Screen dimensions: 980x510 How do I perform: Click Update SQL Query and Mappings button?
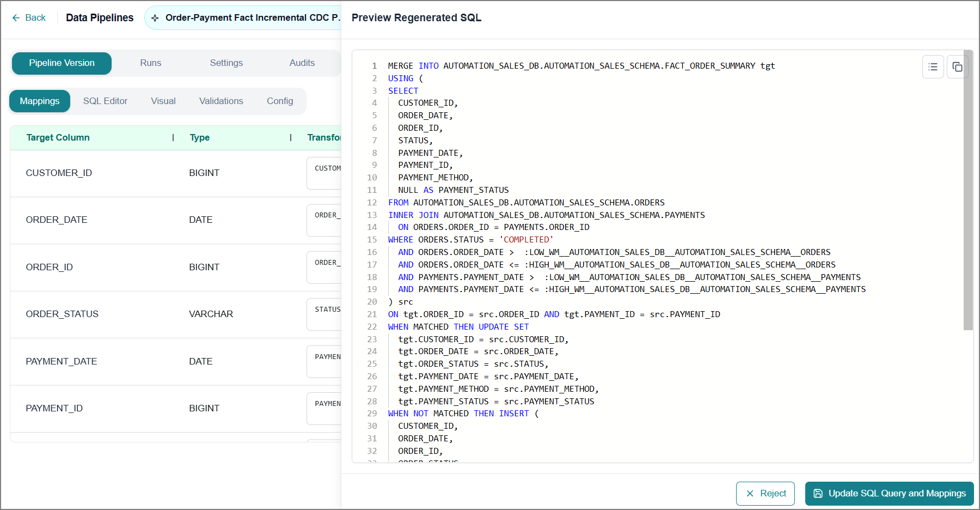coord(889,493)
